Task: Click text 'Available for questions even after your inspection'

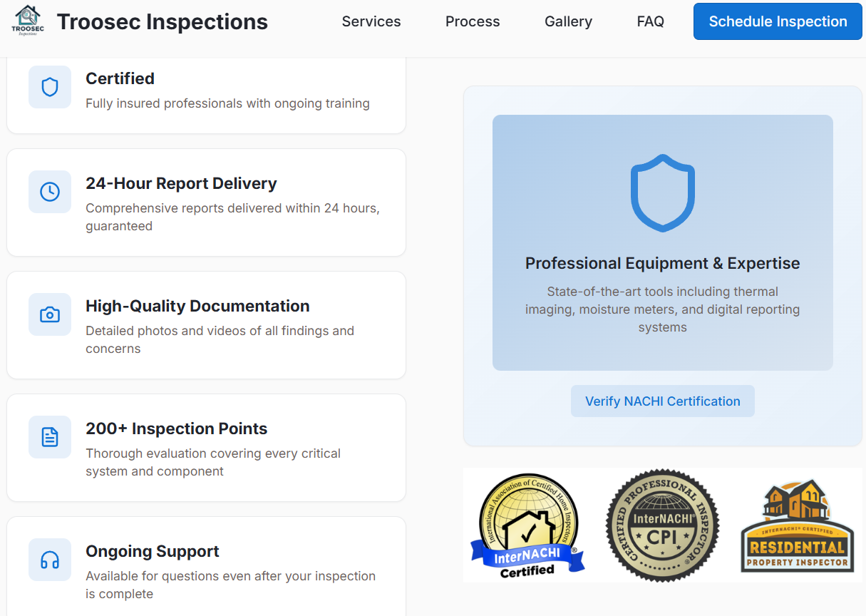Action: point(230,576)
